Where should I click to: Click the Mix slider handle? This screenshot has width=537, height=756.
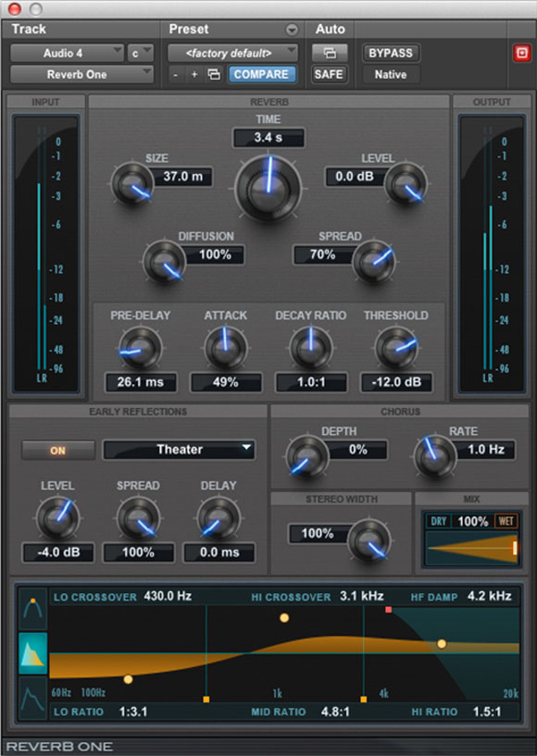click(x=515, y=548)
